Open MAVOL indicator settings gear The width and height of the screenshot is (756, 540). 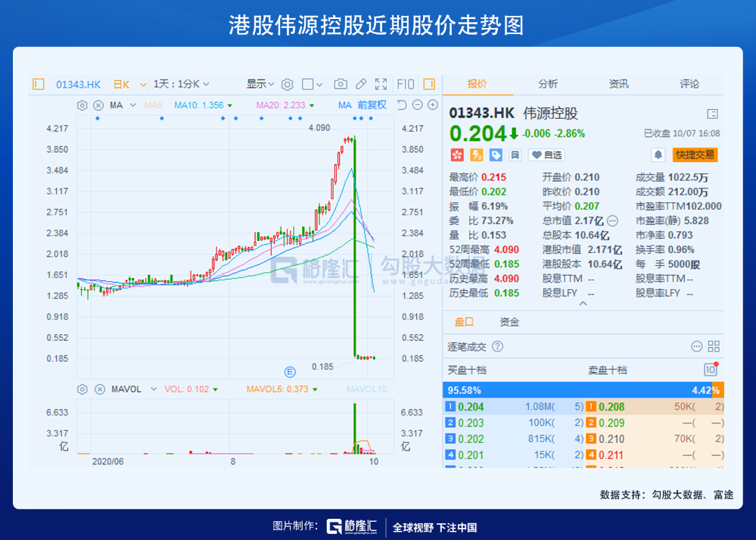point(82,389)
